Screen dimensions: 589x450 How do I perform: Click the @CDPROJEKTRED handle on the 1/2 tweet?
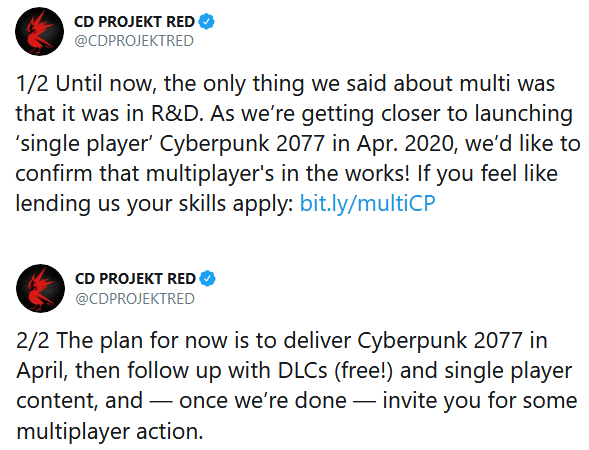[x=134, y=41]
